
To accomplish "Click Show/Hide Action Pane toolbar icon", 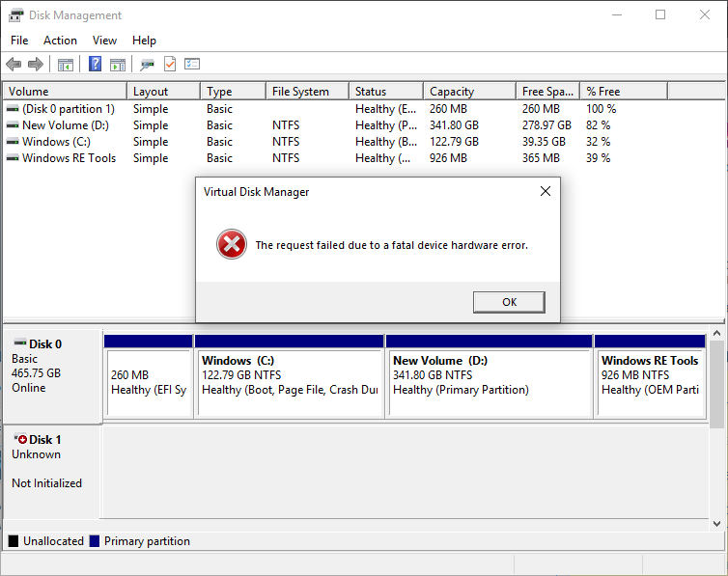I will click(118, 65).
